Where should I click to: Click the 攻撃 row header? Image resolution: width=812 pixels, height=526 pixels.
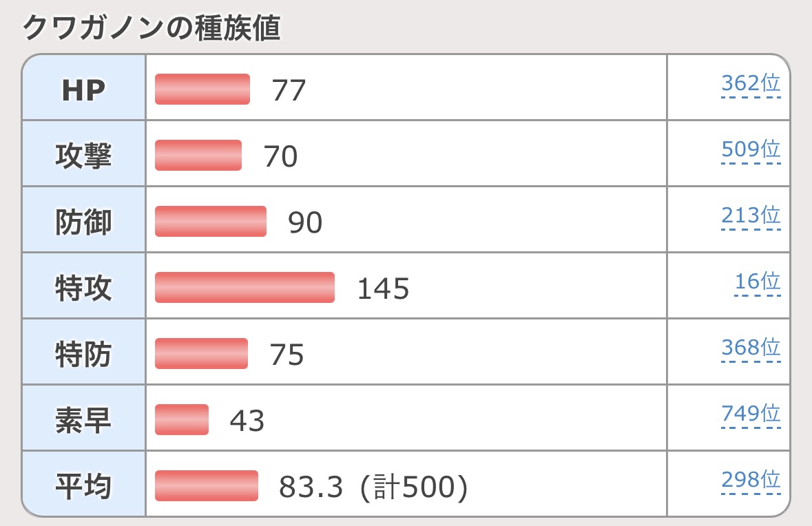84,156
